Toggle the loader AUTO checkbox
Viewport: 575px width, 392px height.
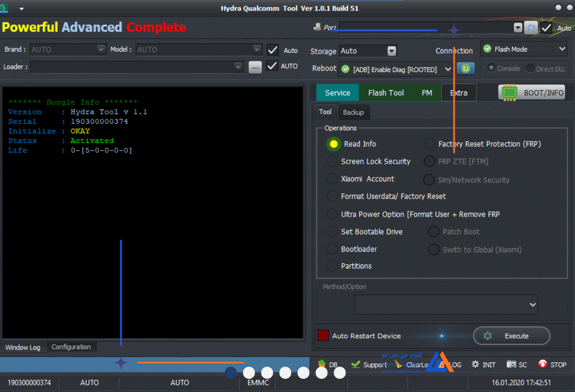click(272, 66)
